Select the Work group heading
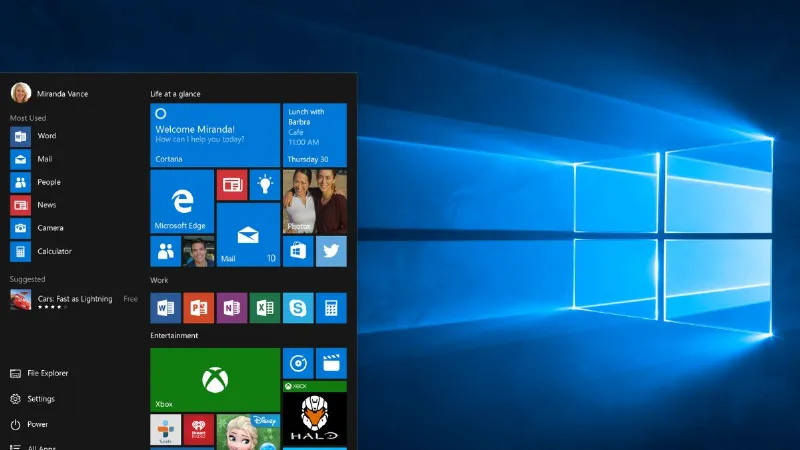This screenshot has height=450, width=800. 159,280
